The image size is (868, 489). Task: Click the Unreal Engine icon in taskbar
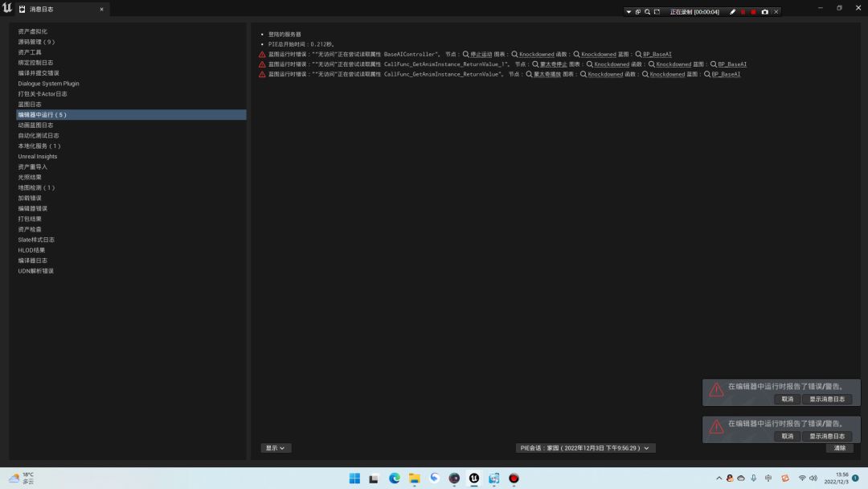click(x=474, y=479)
